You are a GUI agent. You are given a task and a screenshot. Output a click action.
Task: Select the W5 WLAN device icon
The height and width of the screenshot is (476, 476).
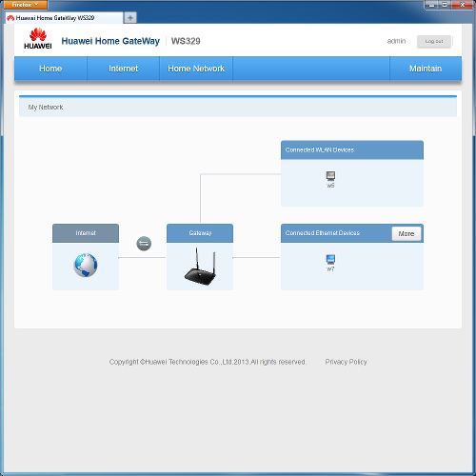click(330, 176)
